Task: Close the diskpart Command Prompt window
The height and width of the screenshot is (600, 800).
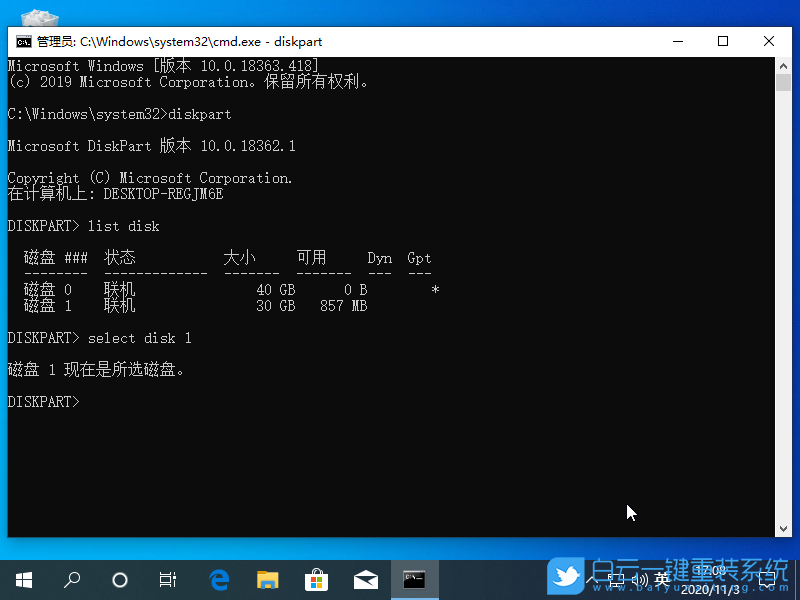Action: coord(768,42)
